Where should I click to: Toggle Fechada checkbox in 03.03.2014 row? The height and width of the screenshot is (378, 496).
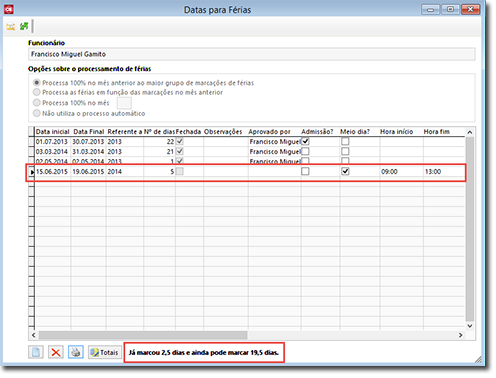click(x=180, y=151)
